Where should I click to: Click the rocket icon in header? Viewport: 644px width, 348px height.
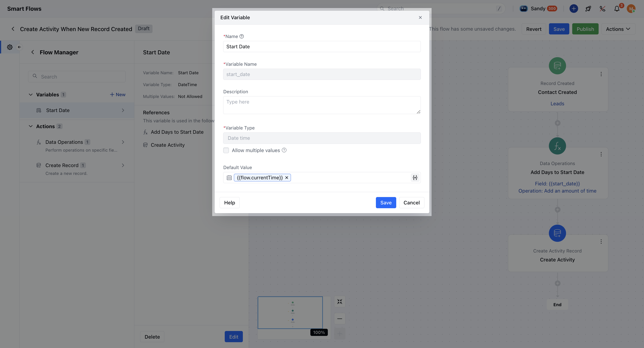point(588,9)
